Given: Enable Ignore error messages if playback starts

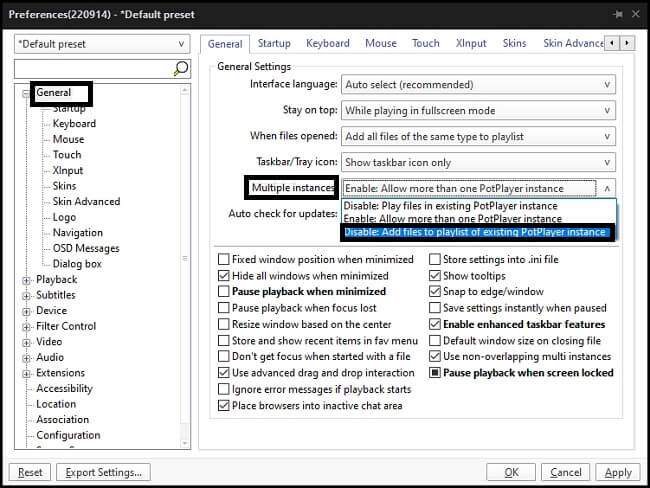Looking at the screenshot, I should [223, 389].
